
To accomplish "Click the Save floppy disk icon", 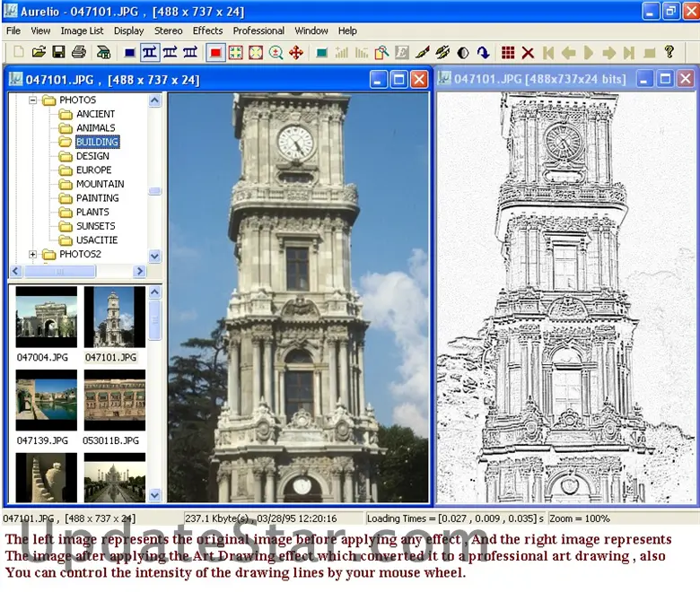I will (x=58, y=52).
